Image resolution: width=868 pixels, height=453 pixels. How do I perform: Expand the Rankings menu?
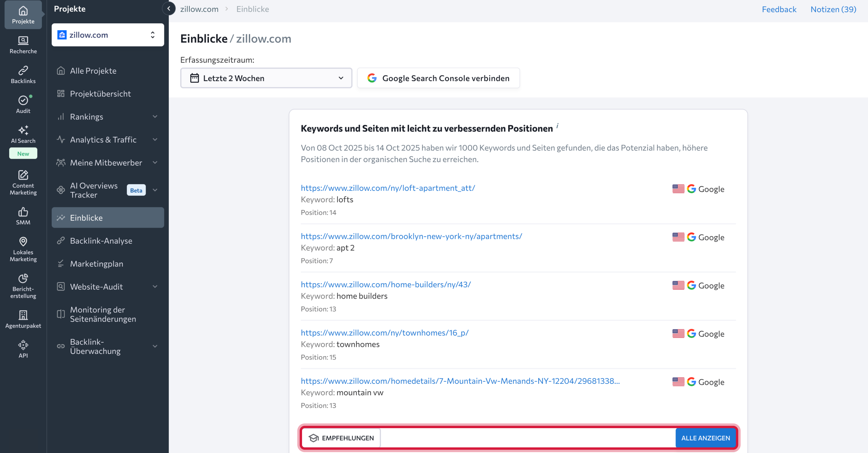108,117
